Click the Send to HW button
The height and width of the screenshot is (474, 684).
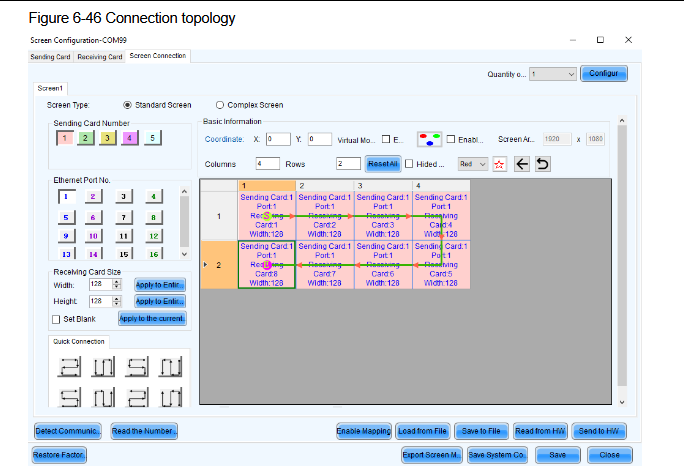(598, 431)
